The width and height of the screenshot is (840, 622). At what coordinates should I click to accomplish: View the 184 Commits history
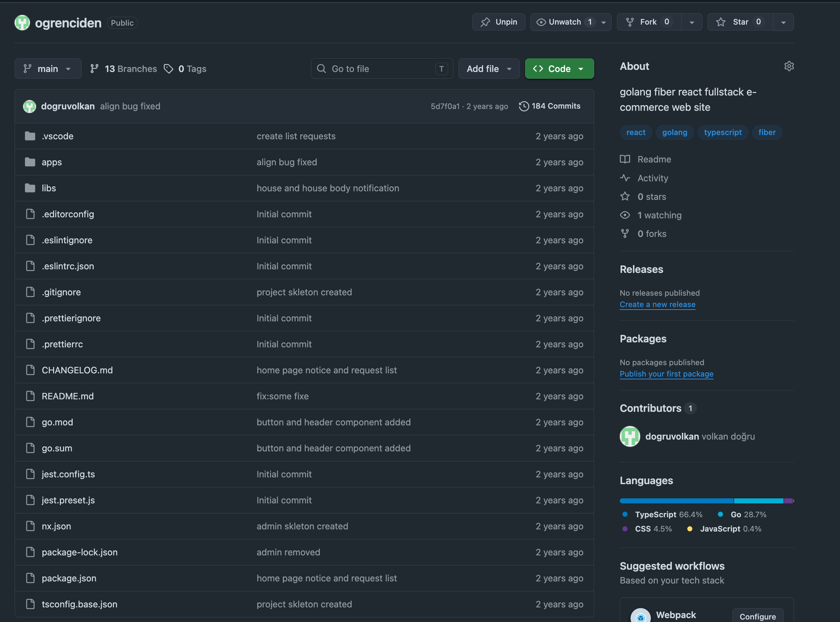coord(550,106)
